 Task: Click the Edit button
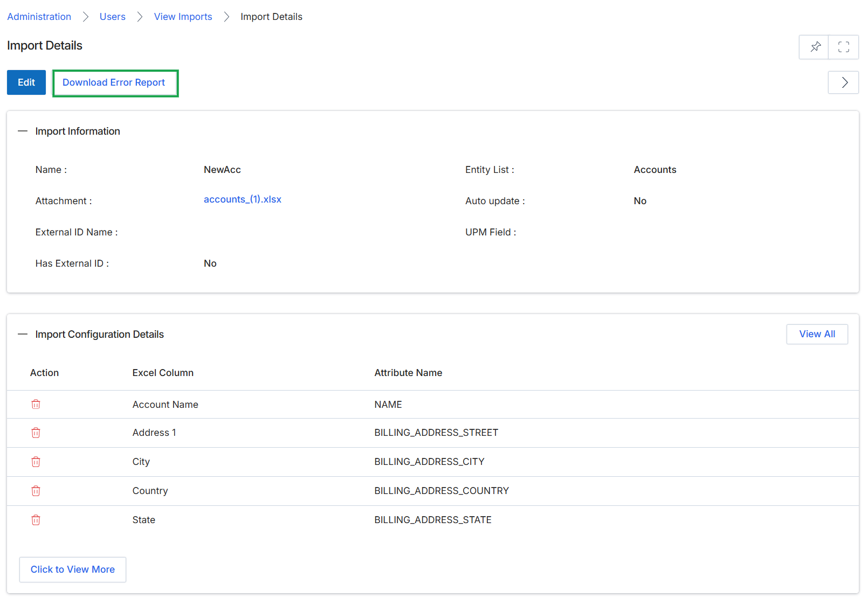pos(26,82)
